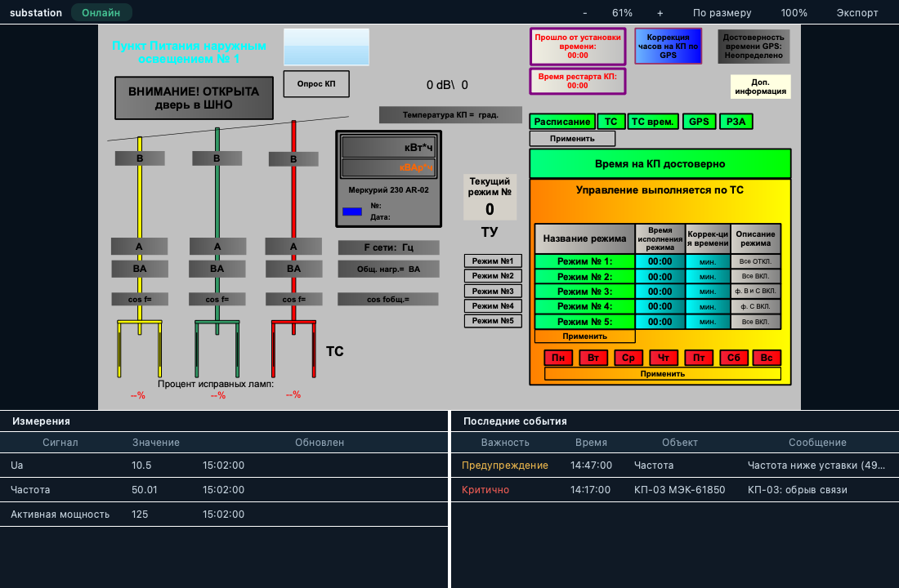Toggle the Ср weekday button
Viewport: 899px width, 588px height.
tap(628, 358)
